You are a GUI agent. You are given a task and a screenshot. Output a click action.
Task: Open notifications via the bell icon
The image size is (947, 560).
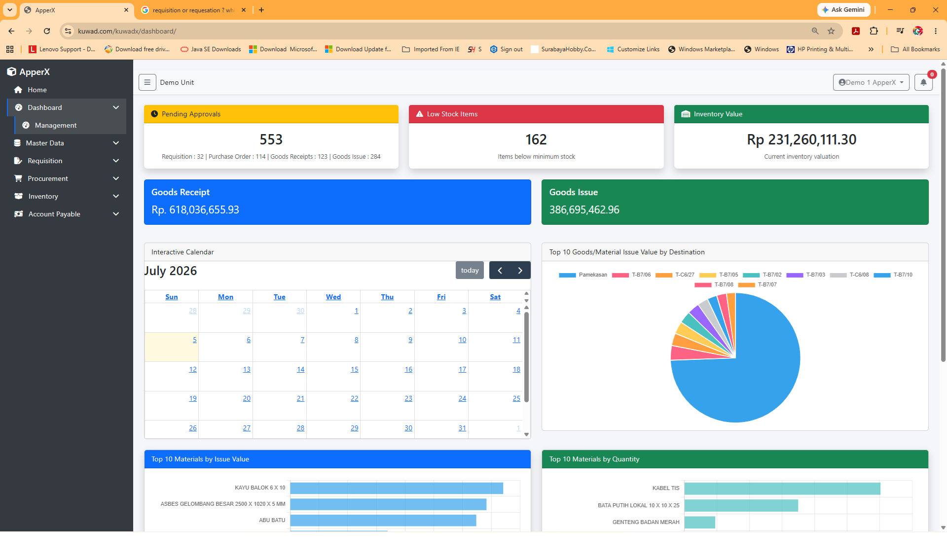tap(923, 82)
